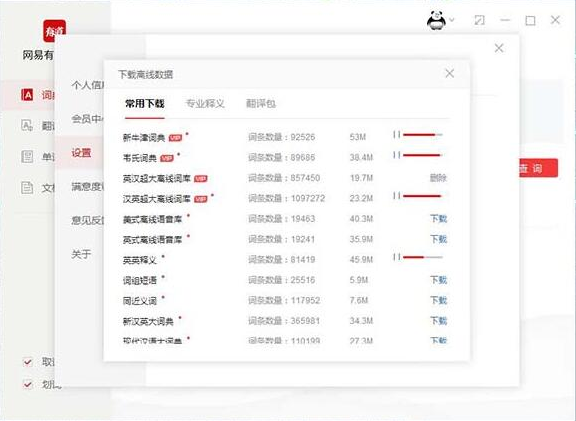Switch to the 专业释义 tab
Image resolution: width=576 pixels, height=421 pixels.
[205, 104]
